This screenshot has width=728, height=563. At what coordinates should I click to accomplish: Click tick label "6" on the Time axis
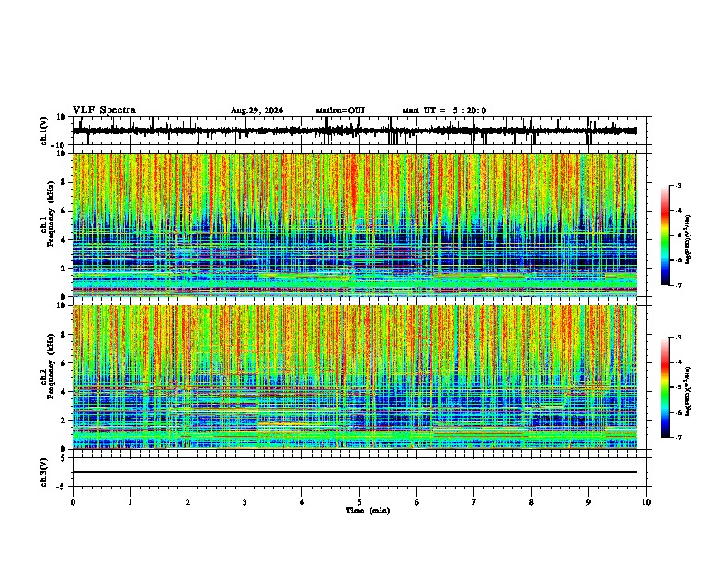(417, 502)
